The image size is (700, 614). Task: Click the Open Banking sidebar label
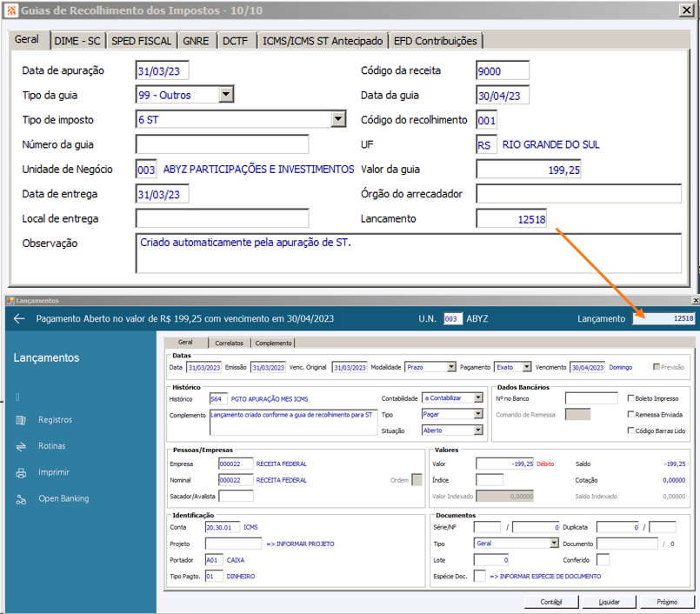63,499
